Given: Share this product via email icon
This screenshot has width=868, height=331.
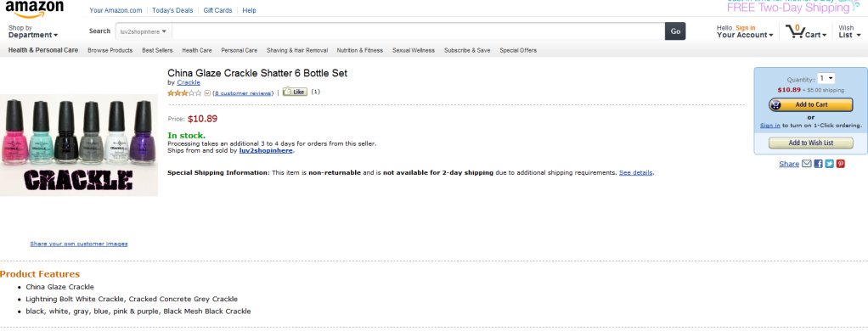Looking at the screenshot, I should pos(807,164).
